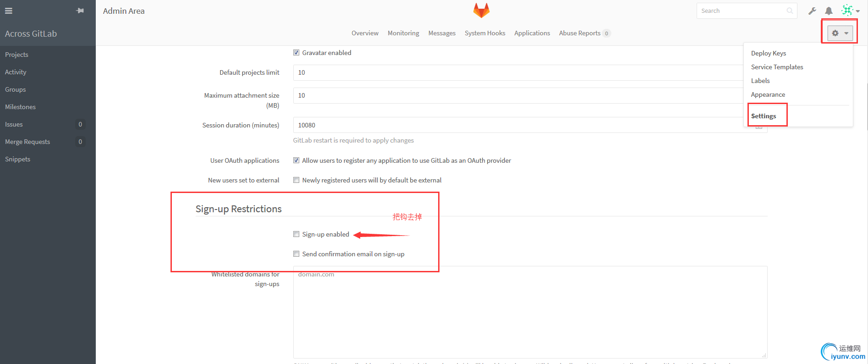This screenshot has width=868, height=364.
Task: Select Deploy Keys from dropdown
Action: [x=769, y=53]
